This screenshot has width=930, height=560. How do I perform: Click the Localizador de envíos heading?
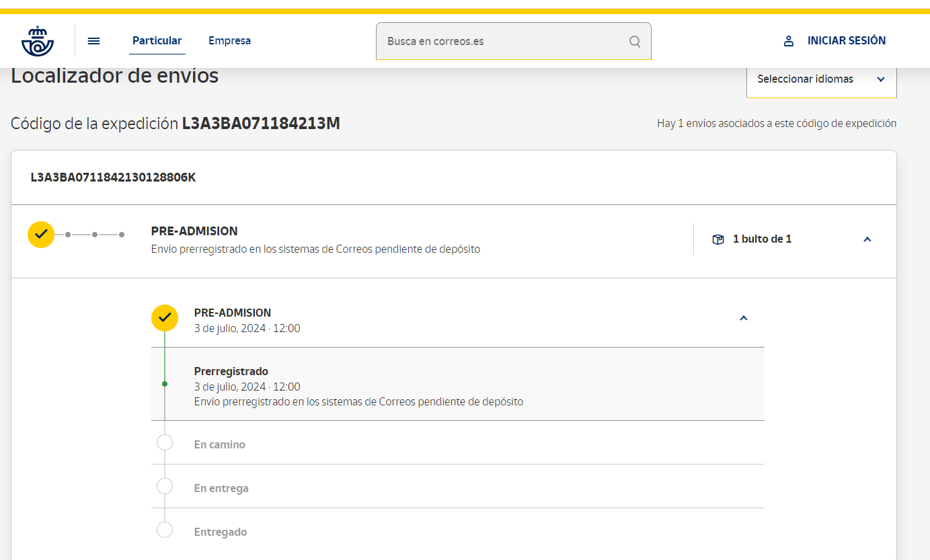tap(115, 76)
